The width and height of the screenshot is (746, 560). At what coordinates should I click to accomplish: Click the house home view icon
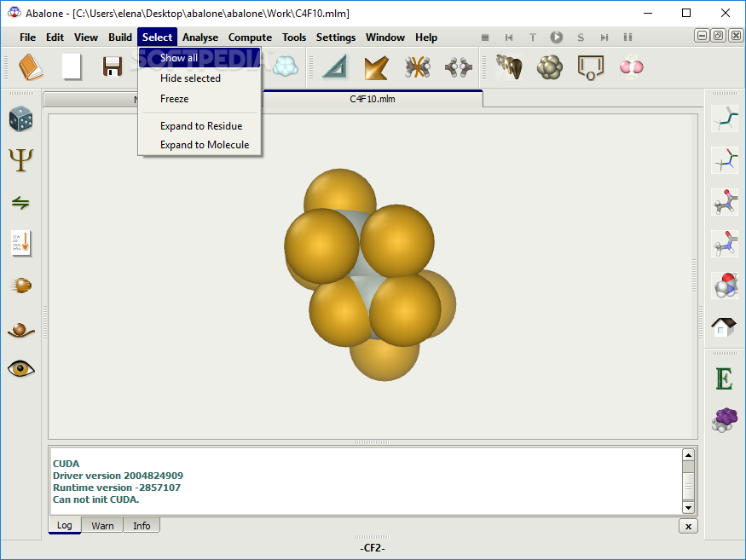click(724, 327)
